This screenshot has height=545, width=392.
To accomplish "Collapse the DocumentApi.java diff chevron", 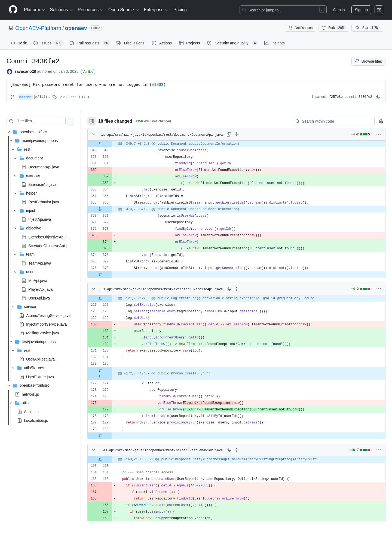I will tap(94, 134).
